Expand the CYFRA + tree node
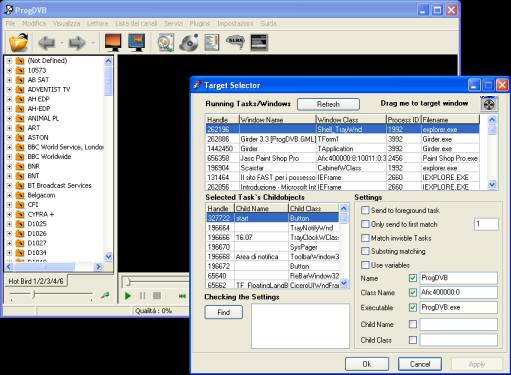Viewport: 511px width, 375px height. [9, 215]
